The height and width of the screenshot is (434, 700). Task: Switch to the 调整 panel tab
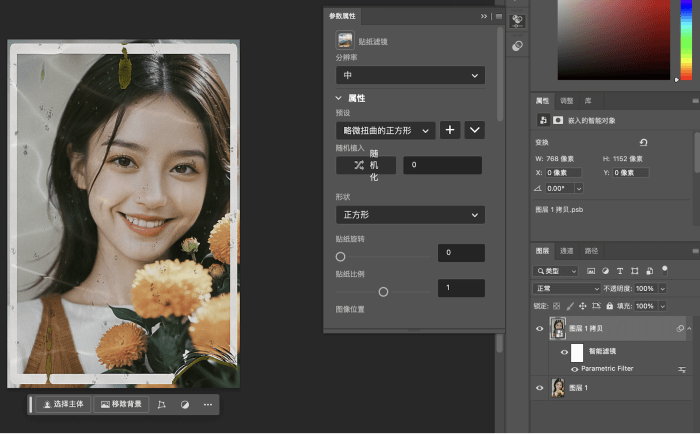pos(567,101)
